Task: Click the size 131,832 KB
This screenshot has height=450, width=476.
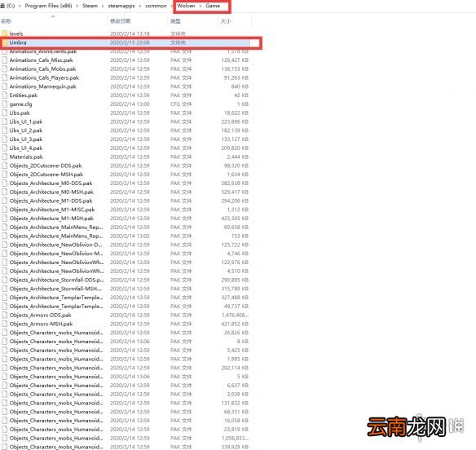Action: pos(235,404)
